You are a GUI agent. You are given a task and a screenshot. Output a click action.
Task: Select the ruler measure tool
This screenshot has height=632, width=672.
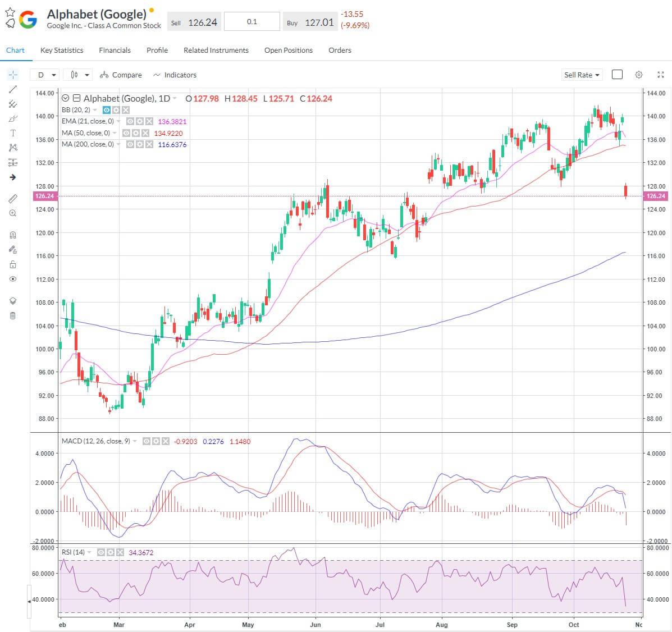[13, 198]
